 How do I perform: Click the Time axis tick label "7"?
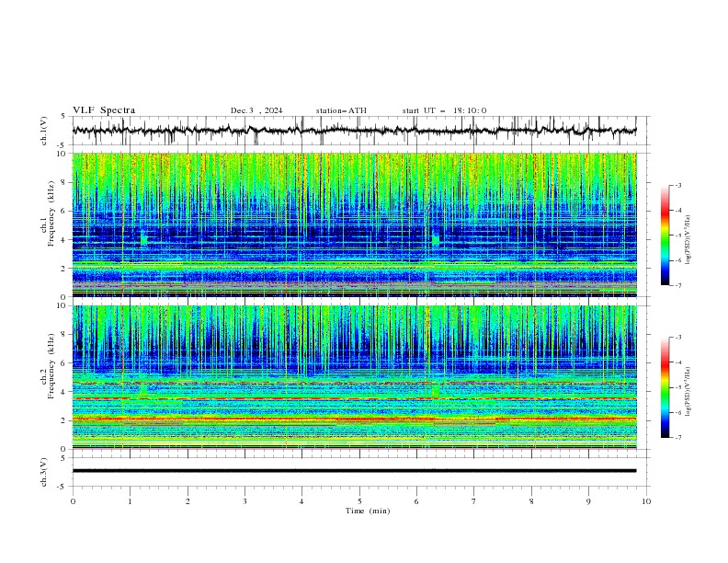pos(474,501)
